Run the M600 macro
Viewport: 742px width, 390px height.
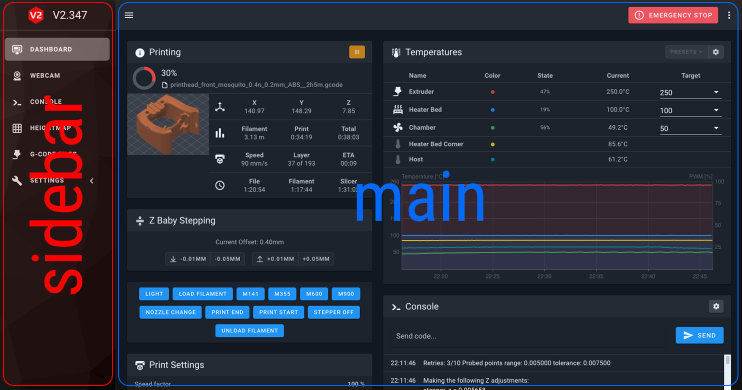click(314, 294)
